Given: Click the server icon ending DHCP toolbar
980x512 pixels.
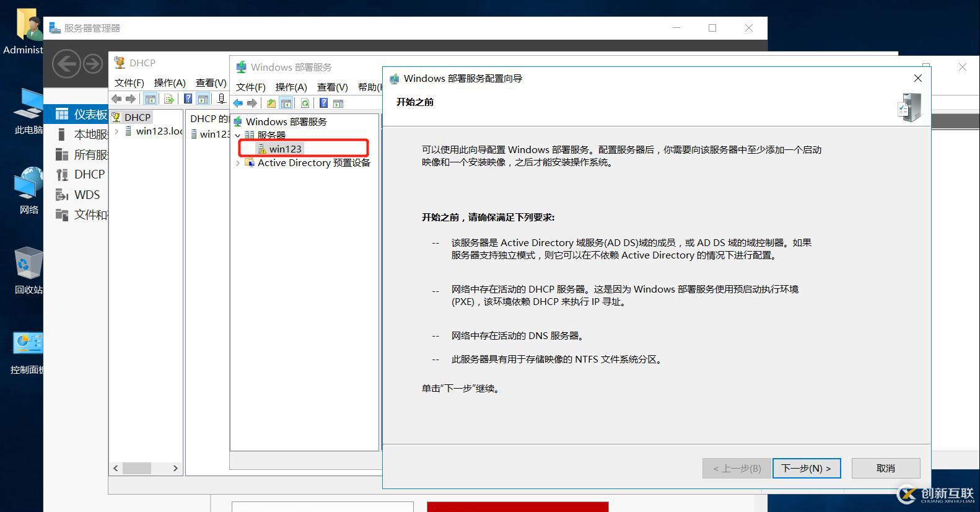Looking at the screenshot, I should [x=221, y=99].
